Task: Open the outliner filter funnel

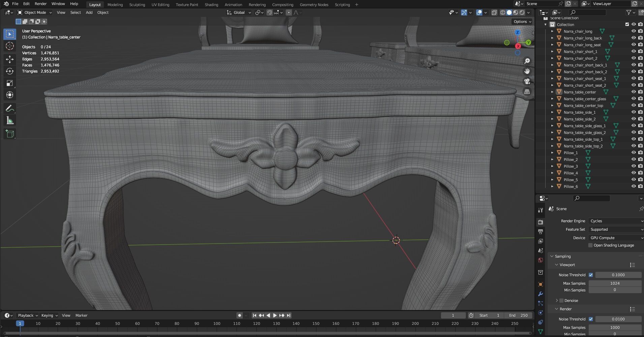Action: (629, 12)
